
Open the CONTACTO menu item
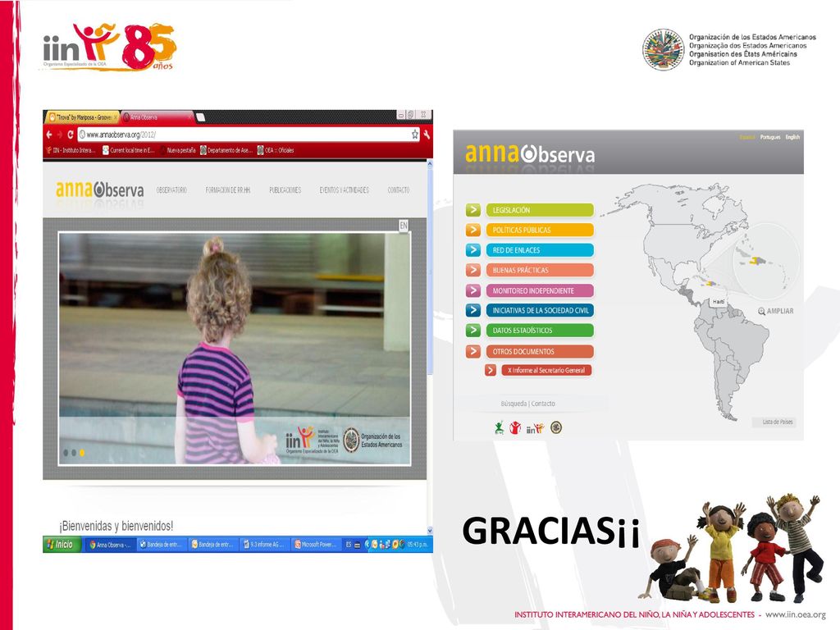[399, 190]
